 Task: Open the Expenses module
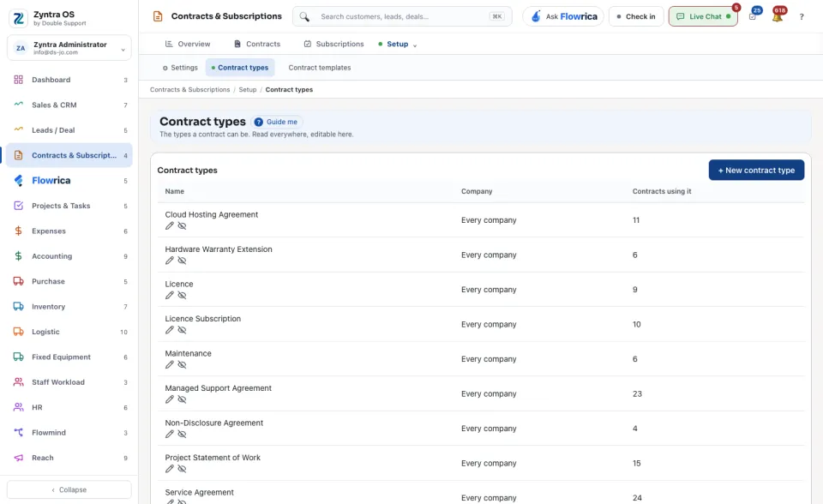tap(69, 231)
